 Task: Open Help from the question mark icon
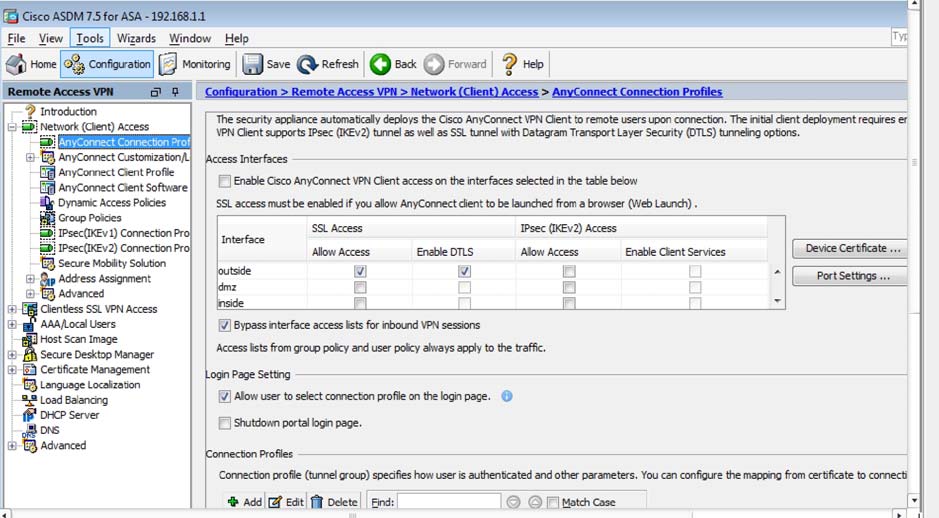tap(510, 64)
